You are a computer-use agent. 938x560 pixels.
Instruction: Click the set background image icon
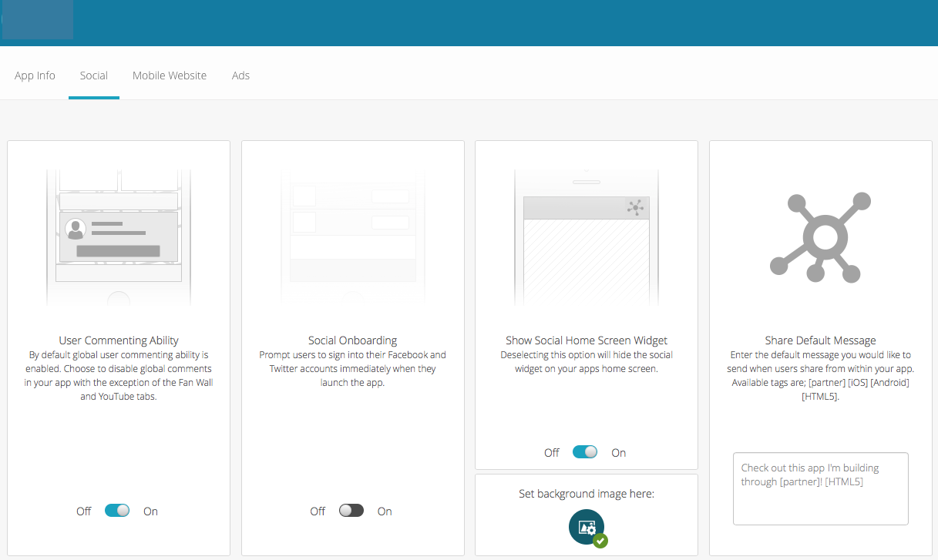(x=586, y=527)
